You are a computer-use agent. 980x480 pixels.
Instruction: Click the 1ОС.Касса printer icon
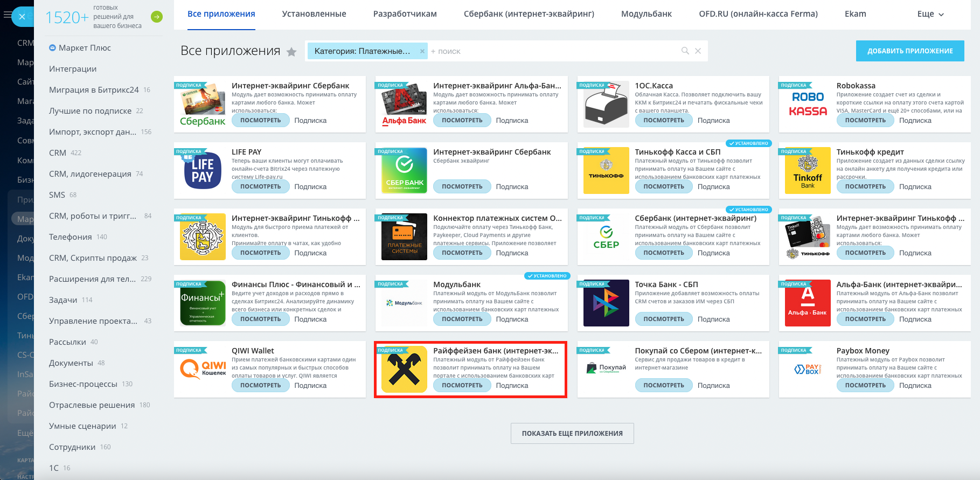coord(606,104)
